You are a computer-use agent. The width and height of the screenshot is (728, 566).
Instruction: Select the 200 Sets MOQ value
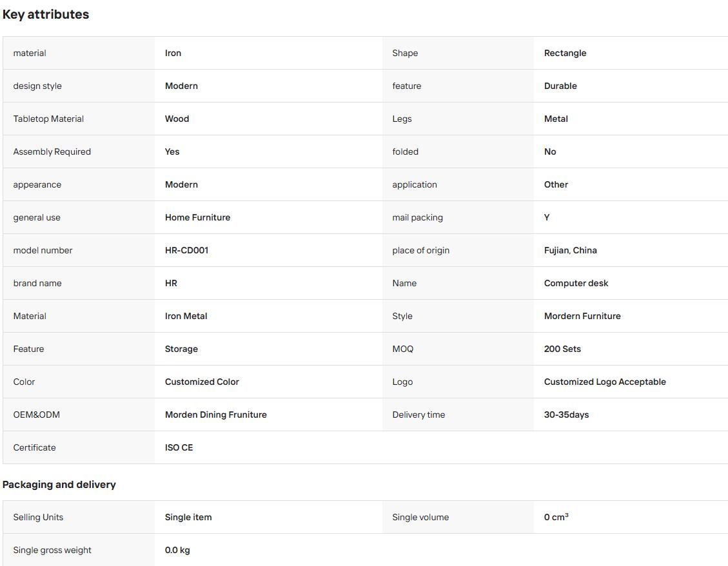tap(562, 349)
